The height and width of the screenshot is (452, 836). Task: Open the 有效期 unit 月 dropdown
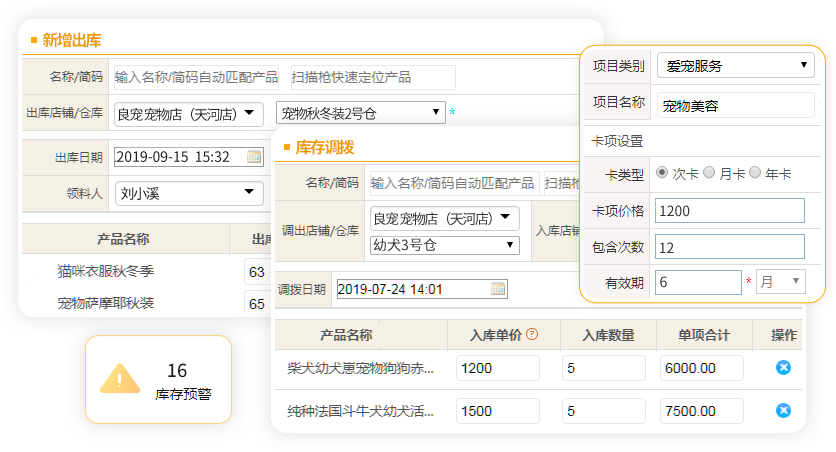[x=780, y=282]
